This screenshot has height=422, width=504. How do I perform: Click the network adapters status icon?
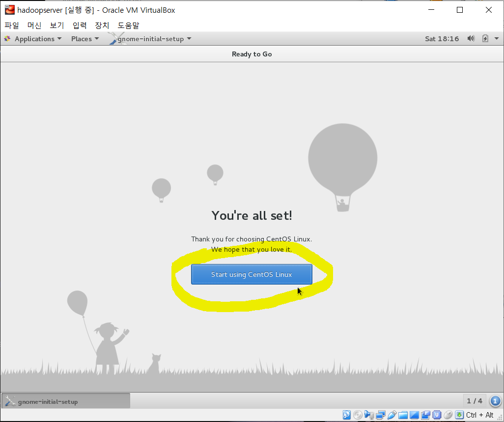point(381,415)
